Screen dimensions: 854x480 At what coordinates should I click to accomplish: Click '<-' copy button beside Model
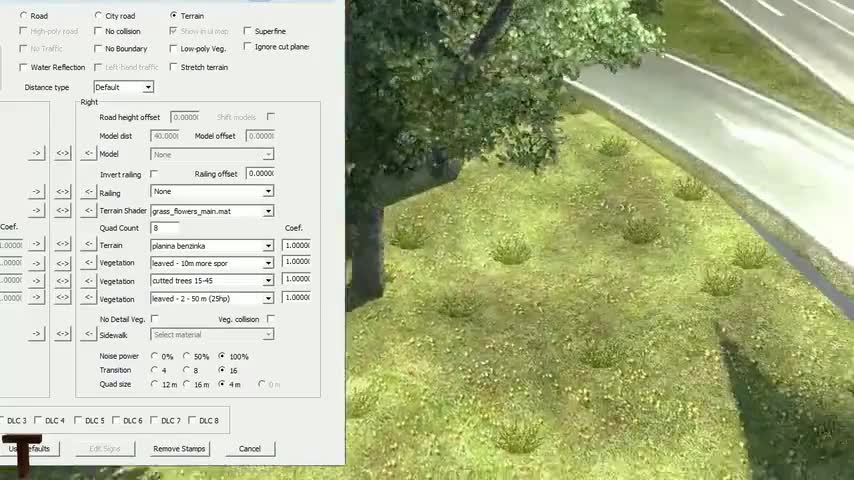point(88,154)
